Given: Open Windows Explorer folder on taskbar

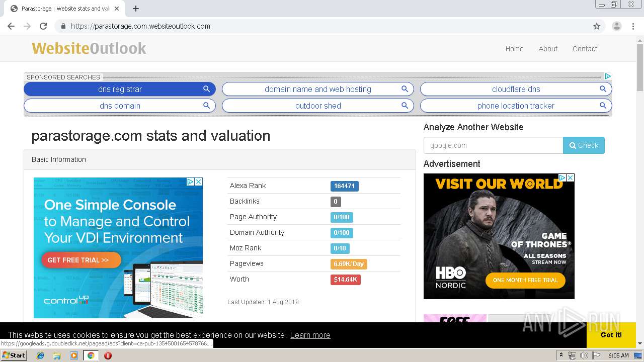Looking at the screenshot, I should 57,355.
